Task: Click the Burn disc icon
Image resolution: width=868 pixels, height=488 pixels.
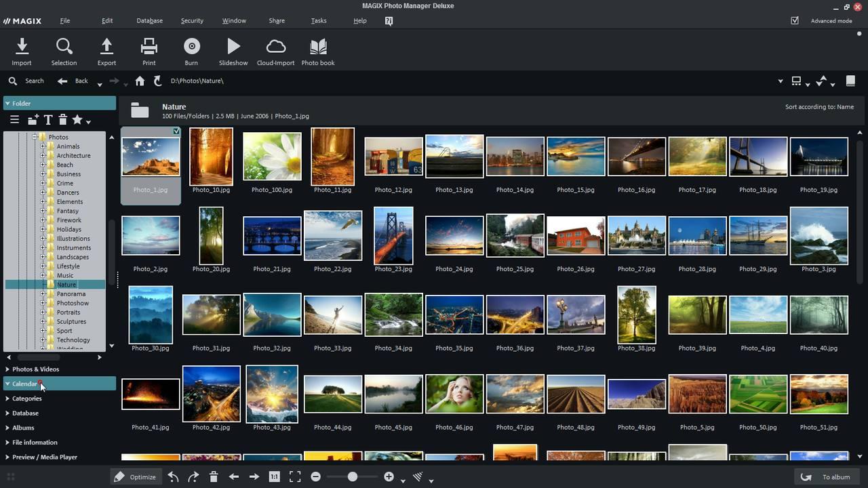Action: coord(191,52)
